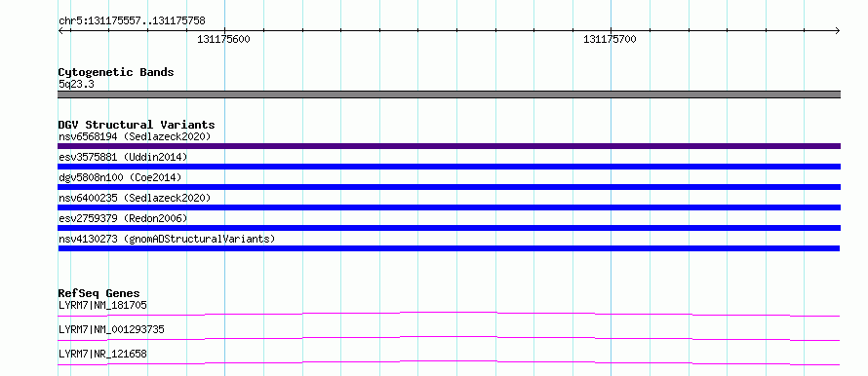The width and height of the screenshot is (868, 376).
Task: Click the LYRM7|NM_001293735 transcript label
Action: pos(111,329)
